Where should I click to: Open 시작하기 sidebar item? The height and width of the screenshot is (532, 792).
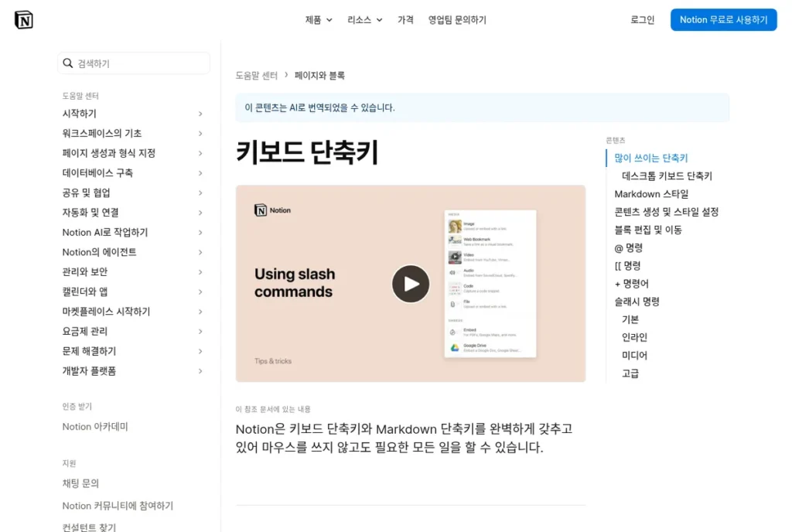click(80, 114)
